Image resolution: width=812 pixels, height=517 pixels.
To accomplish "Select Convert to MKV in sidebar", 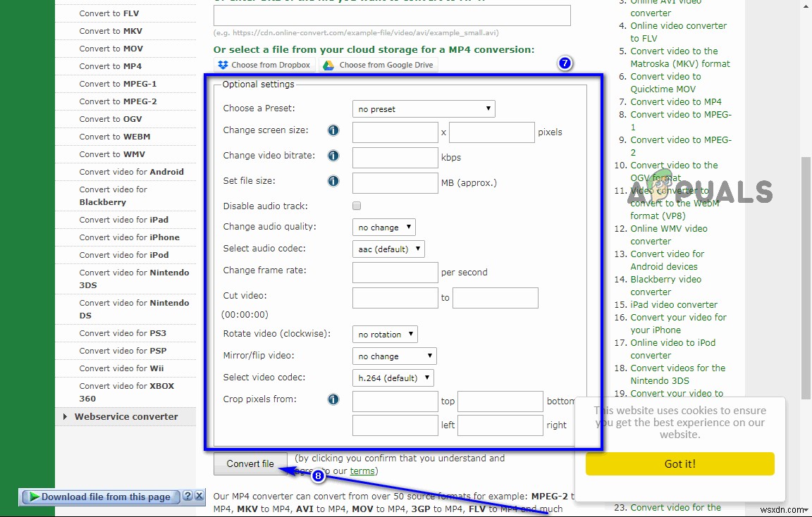I will point(111,31).
